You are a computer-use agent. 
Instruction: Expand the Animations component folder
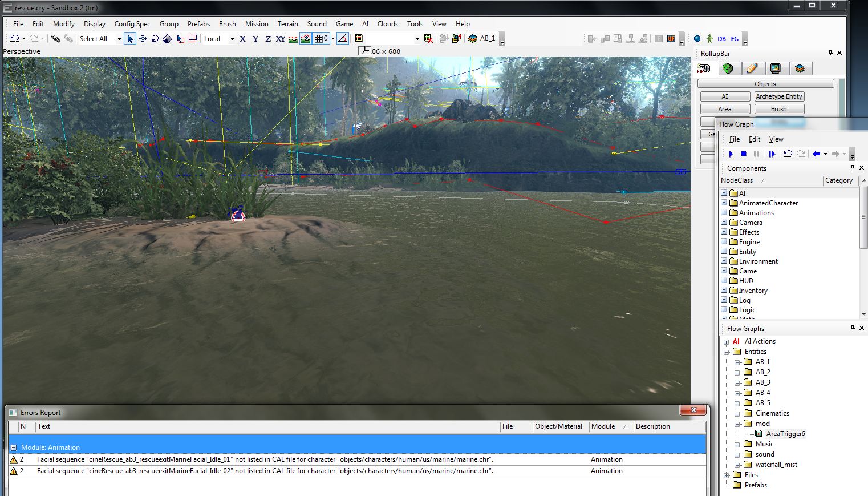click(724, 212)
